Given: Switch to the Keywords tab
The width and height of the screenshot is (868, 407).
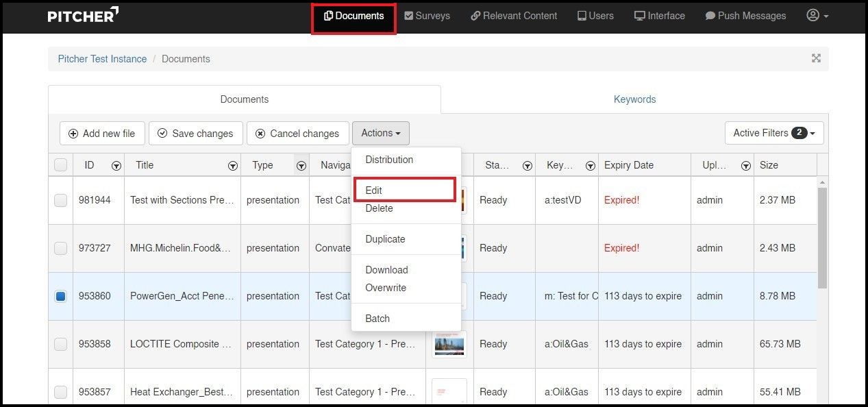Looking at the screenshot, I should coord(634,99).
